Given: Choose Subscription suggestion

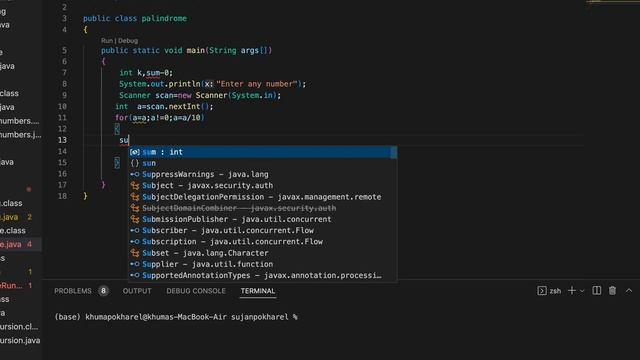Looking at the screenshot, I should pos(262,242).
